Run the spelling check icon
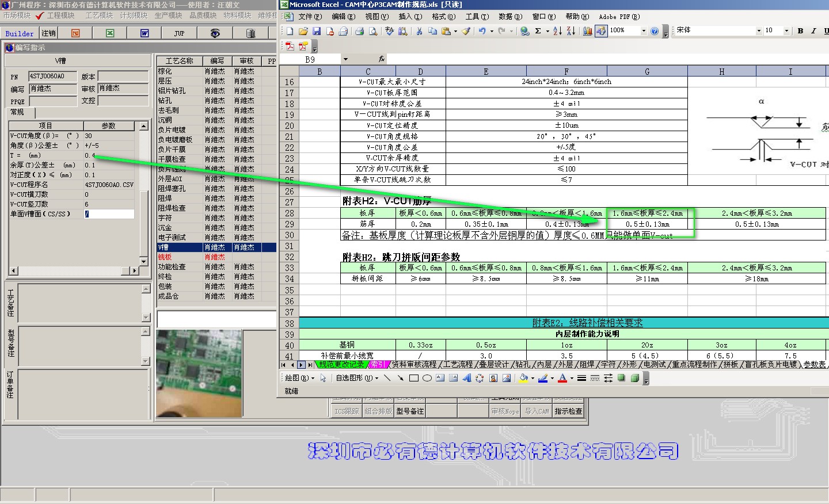Viewport: 829px width, 504px height. click(390, 31)
